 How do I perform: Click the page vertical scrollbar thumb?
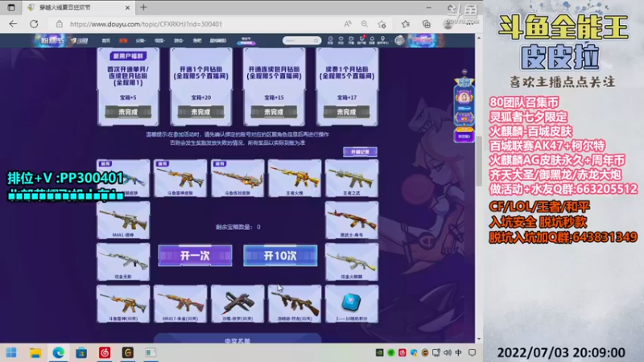[x=478, y=160]
